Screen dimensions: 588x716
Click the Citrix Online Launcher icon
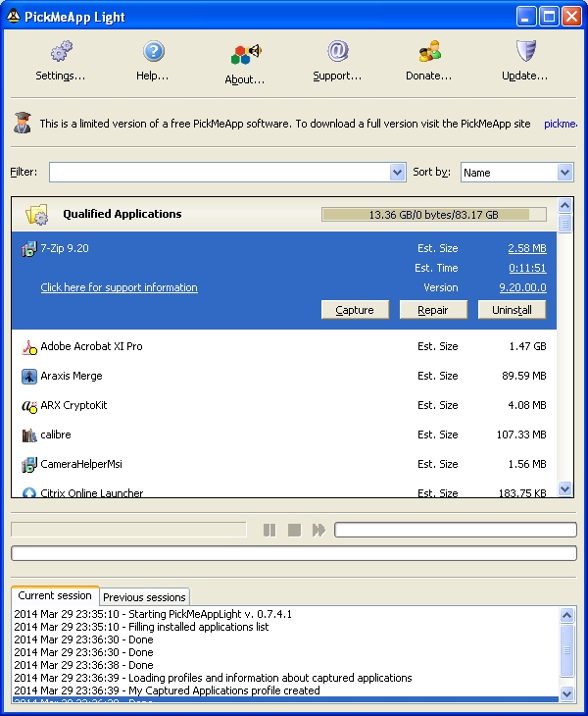pyautogui.click(x=29, y=492)
